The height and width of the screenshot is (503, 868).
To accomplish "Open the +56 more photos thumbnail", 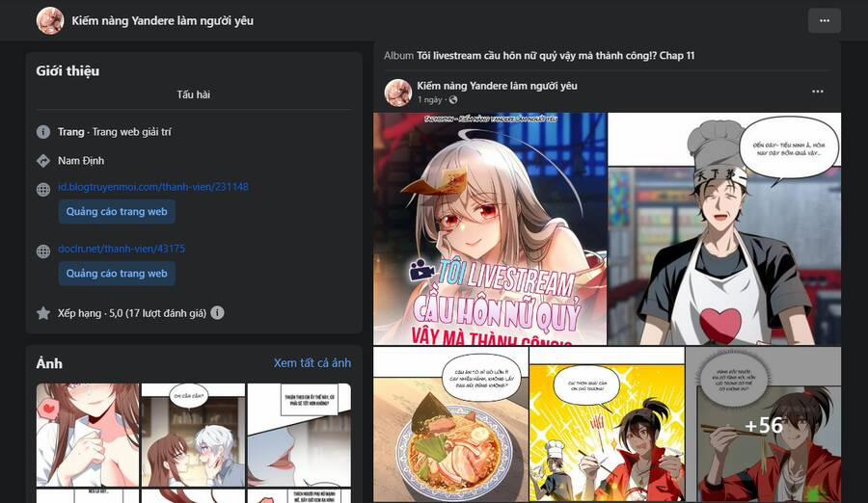I will pos(764,424).
